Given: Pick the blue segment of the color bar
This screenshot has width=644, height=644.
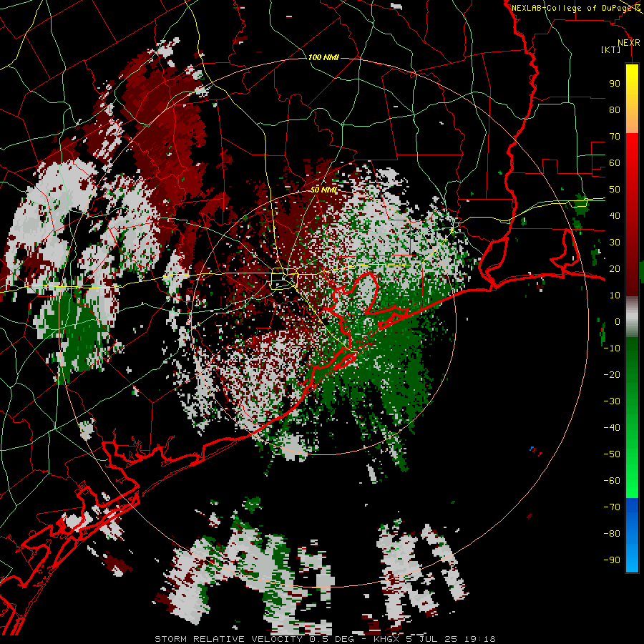Looking at the screenshot, I should tap(632, 535).
